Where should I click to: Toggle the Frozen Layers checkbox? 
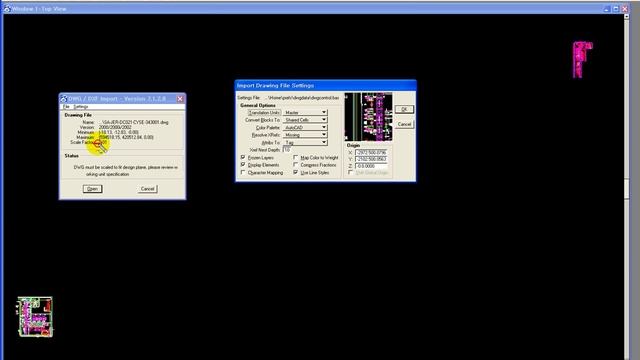pos(243,157)
